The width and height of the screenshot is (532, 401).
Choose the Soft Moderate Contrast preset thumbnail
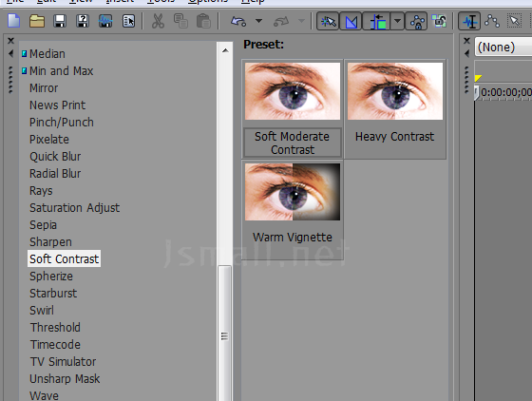tap(293, 91)
